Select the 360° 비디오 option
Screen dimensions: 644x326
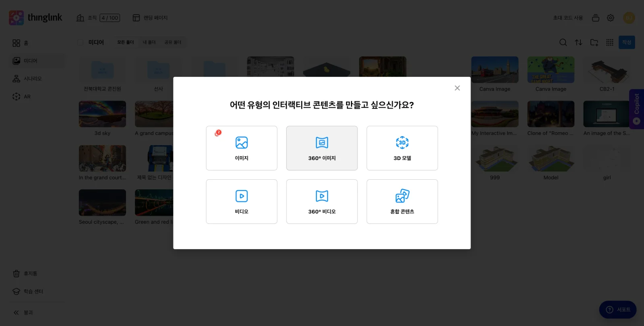coord(322,201)
